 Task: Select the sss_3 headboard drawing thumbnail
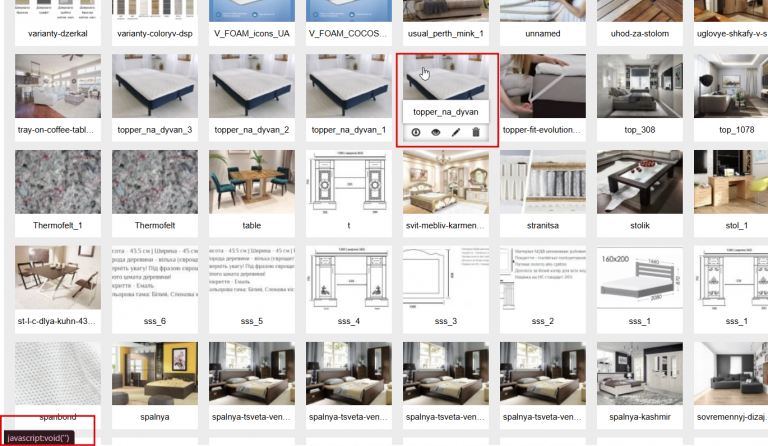[446, 278]
